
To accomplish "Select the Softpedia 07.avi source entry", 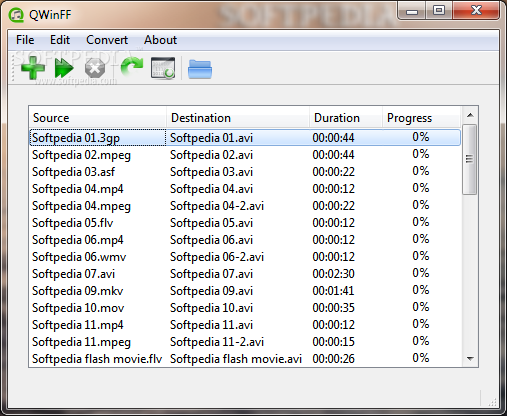I will pos(73,274).
